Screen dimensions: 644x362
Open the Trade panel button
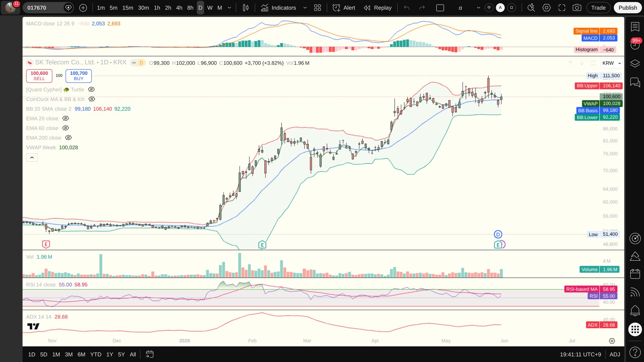[599, 8]
